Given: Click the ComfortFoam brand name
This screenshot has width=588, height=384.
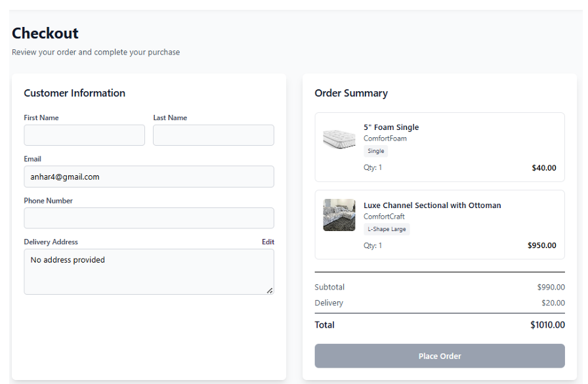Looking at the screenshot, I should [385, 139].
